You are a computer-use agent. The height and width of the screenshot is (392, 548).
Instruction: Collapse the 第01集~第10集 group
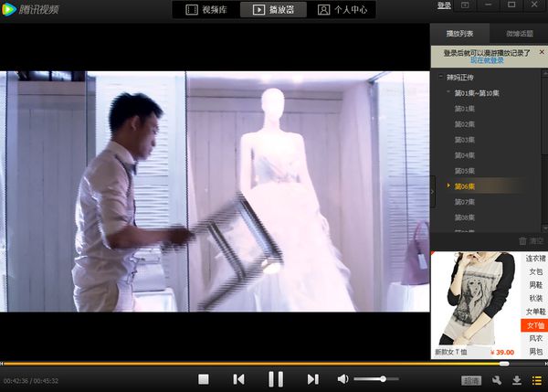click(x=448, y=92)
